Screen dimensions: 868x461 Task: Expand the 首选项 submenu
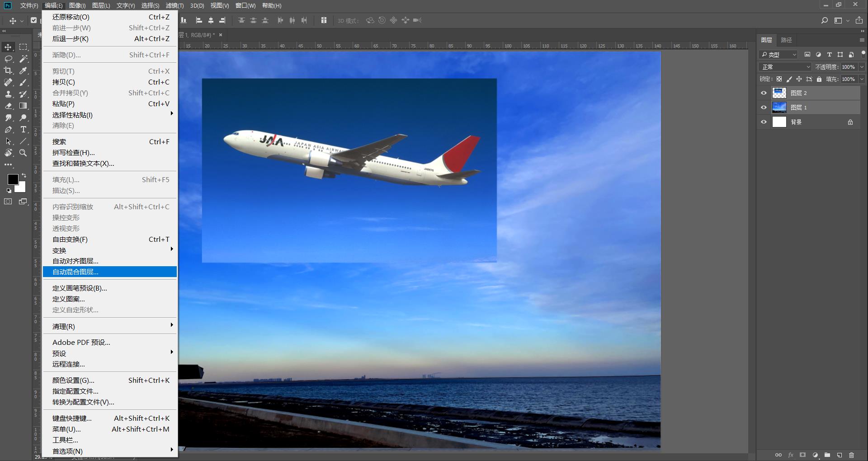(x=110, y=451)
